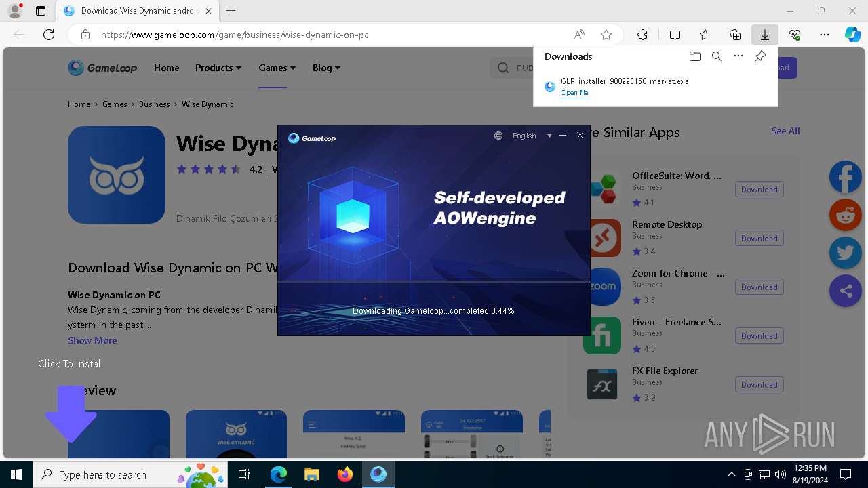
Task: Share page on Facebook
Action: [846, 177]
